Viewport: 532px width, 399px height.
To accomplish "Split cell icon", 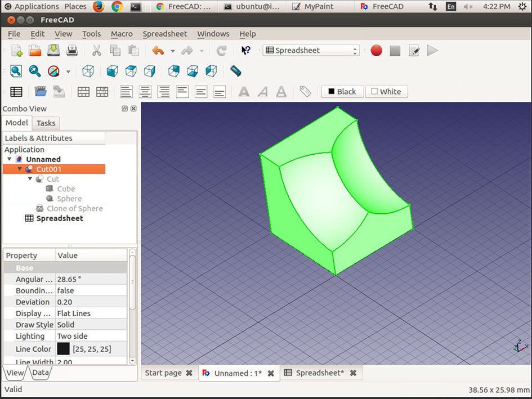I will pyautogui.click(x=102, y=92).
